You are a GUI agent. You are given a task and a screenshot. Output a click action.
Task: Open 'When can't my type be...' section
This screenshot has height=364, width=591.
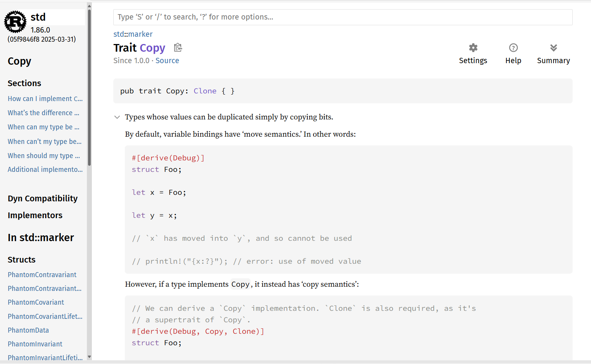click(45, 142)
